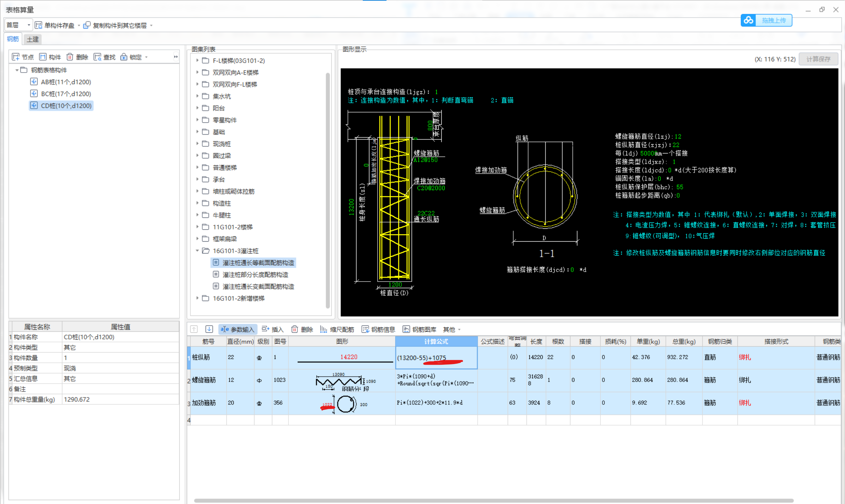The width and height of the screenshot is (845, 504).
Task: Click the 备注 value cell
Action: tap(120, 389)
